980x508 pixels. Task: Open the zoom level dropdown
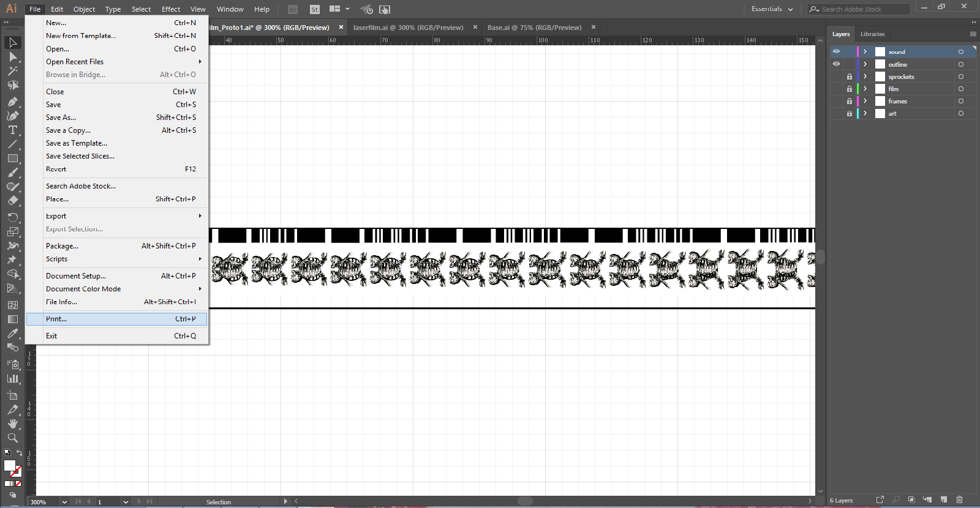pos(64,502)
